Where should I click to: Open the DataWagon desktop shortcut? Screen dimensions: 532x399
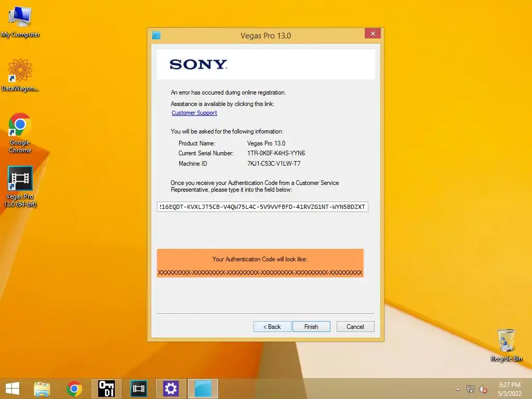20,75
